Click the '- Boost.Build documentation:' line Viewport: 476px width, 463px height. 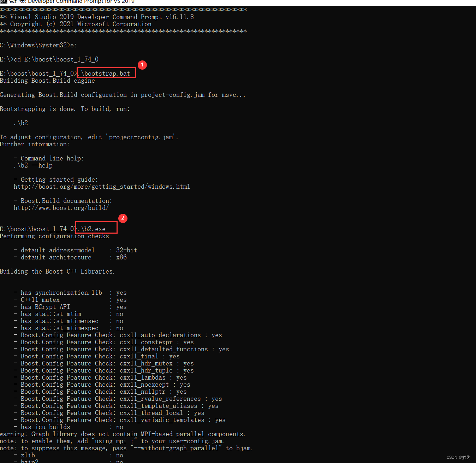point(63,201)
